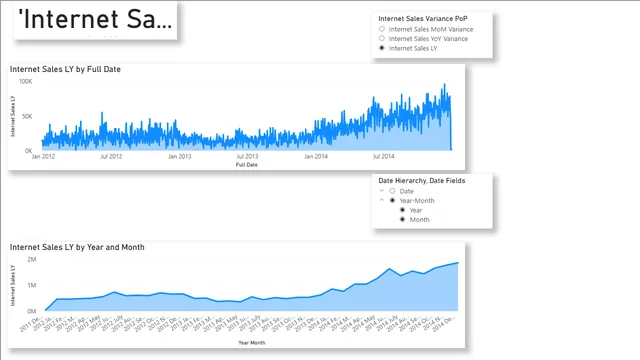Click the Jan 2012 axis label
640x360 pixels.
click(x=43, y=156)
